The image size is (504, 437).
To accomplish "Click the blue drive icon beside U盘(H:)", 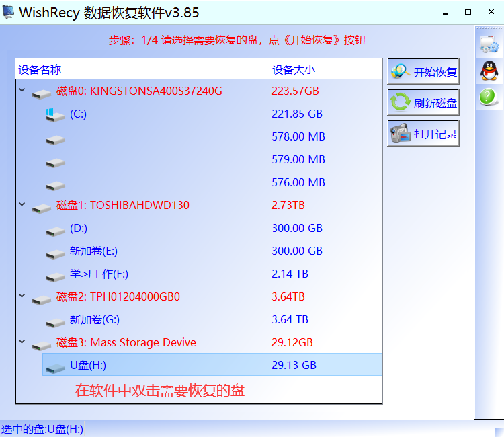I will tap(55, 368).
